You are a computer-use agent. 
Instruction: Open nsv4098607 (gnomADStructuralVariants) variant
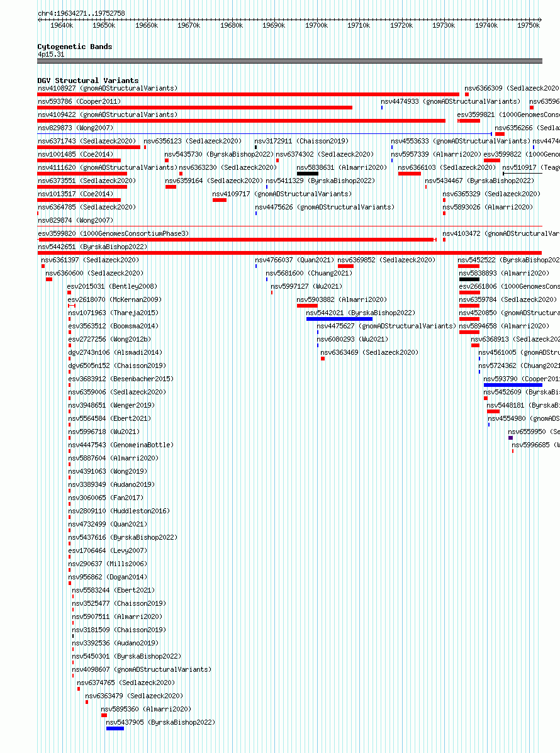click(x=142, y=669)
